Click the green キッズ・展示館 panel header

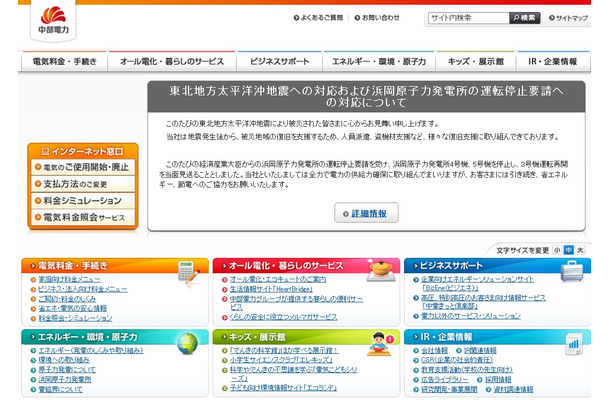pos(306,337)
